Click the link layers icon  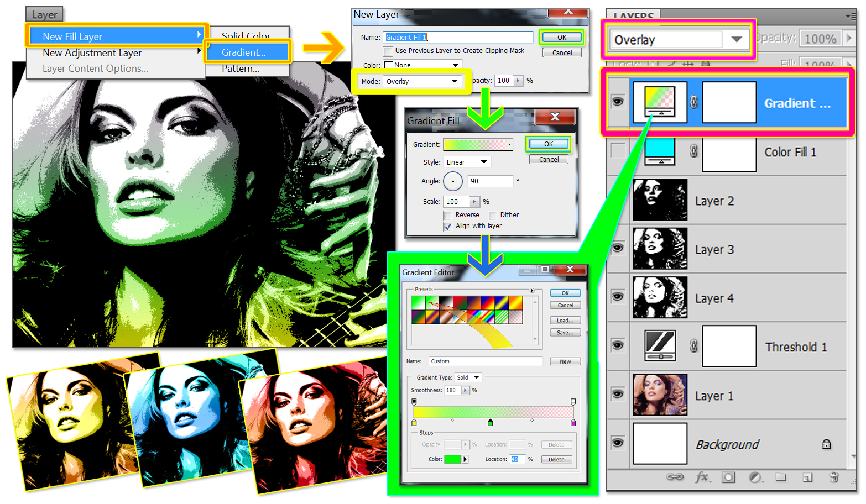click(675, 477)
